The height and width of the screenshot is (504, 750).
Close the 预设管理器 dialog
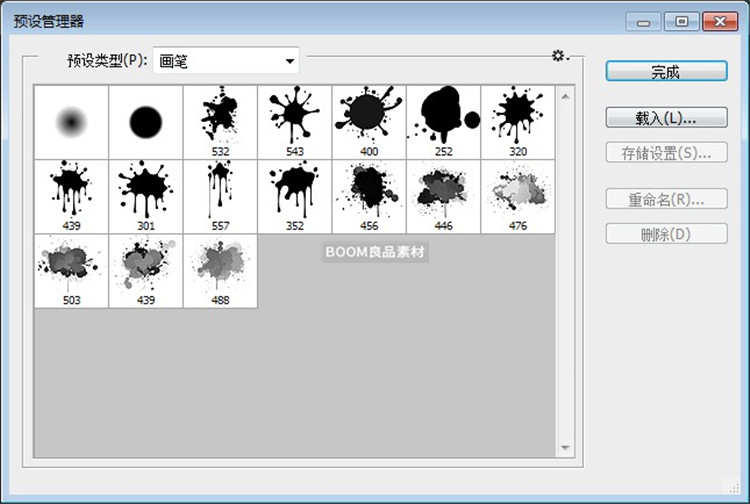(720, 22)
